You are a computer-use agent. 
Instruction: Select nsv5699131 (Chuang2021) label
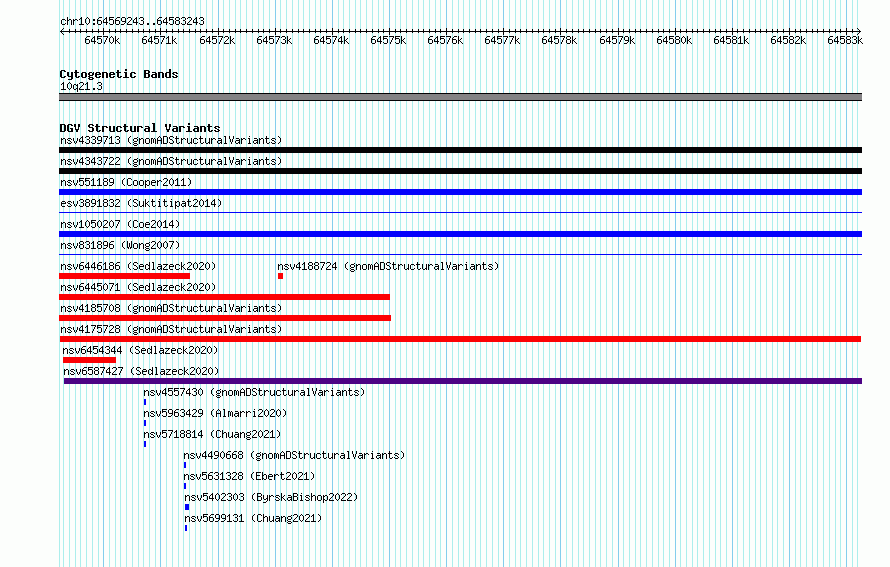253,518
